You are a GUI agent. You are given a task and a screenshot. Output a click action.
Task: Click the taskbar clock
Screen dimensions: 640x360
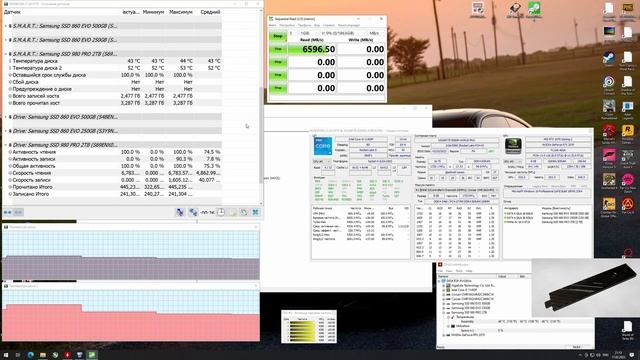tap(618, 355)
